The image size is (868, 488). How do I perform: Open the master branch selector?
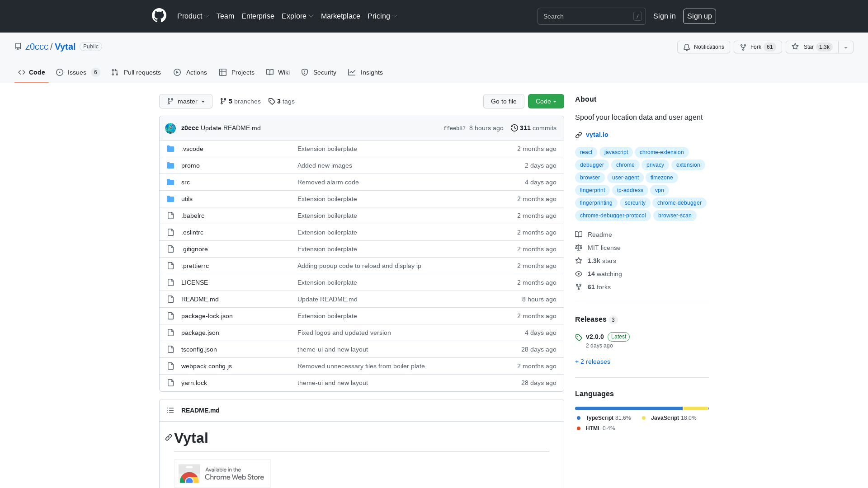185,101
